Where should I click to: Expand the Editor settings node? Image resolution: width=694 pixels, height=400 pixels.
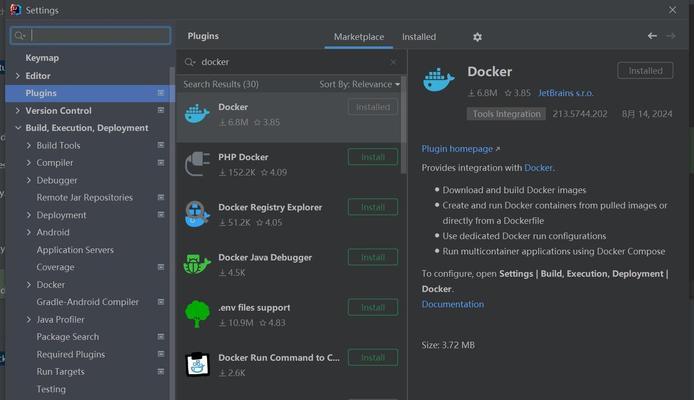tap(18, 76)
